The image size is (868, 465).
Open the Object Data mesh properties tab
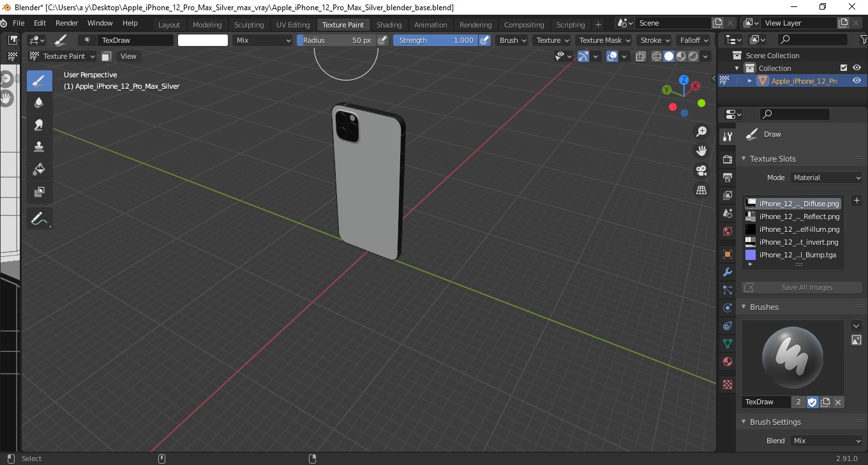[727, 344]
